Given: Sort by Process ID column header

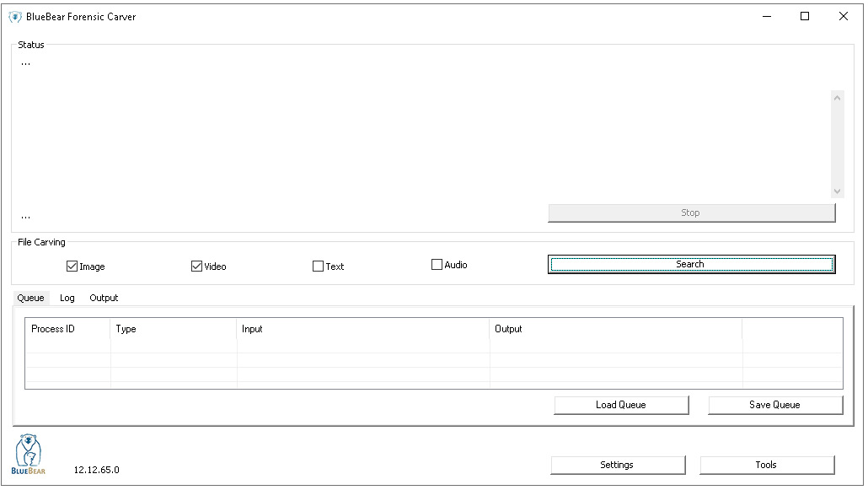Looking at the screenshot, I should coord(67,329).
